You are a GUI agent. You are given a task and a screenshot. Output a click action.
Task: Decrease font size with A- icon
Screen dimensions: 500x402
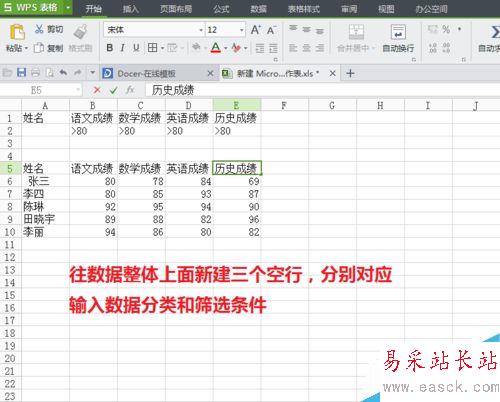click(271, 30)
